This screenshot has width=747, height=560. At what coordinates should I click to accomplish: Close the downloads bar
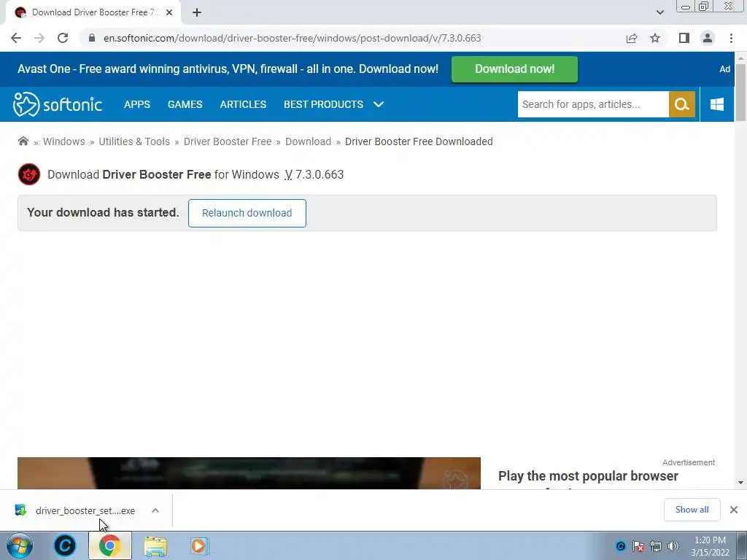click(x=734, y=510)
